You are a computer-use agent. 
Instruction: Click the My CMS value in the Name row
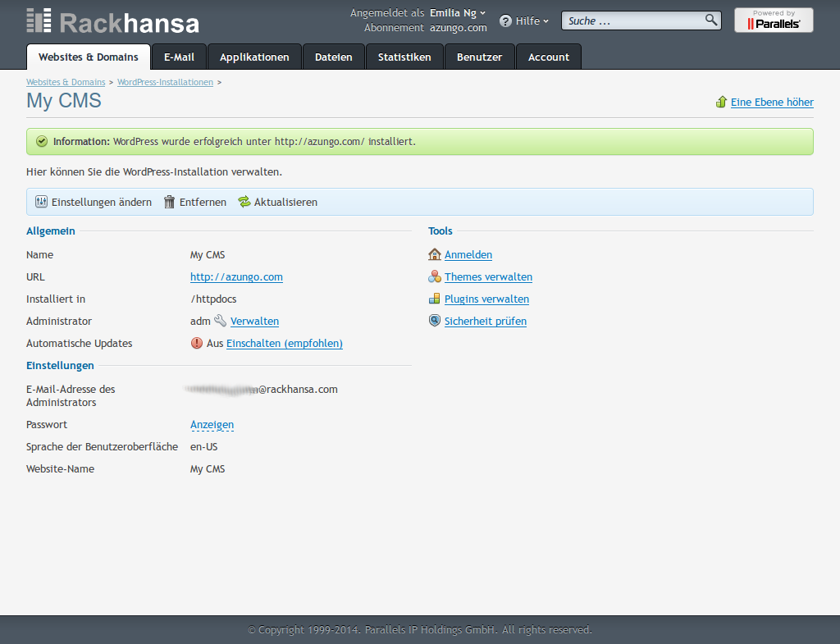coord(208,255)
